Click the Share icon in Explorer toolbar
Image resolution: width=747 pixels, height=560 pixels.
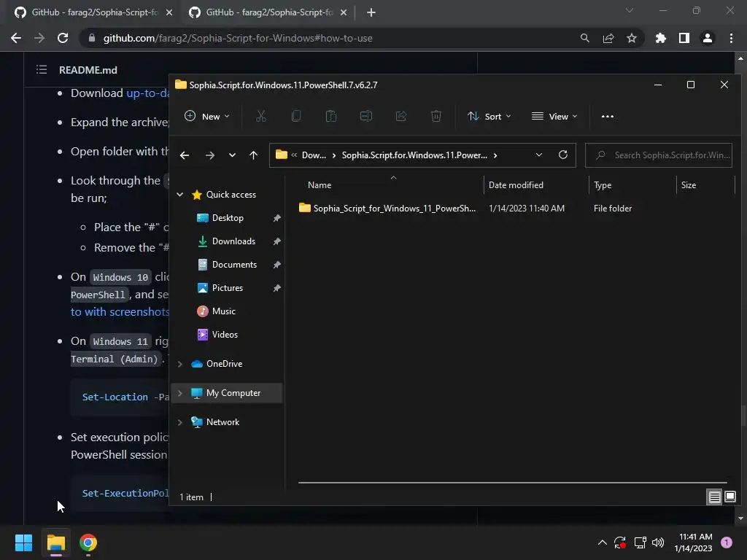401,117
